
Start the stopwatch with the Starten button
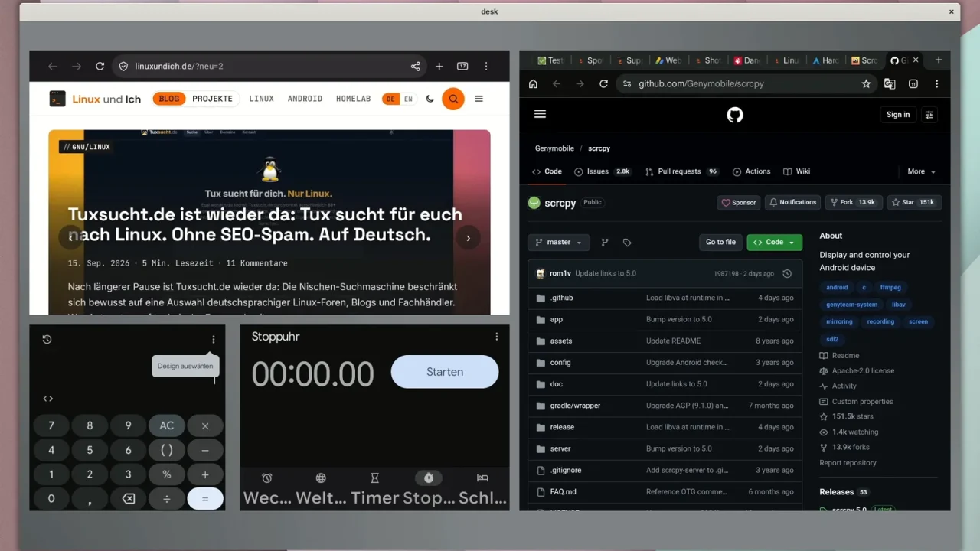pyautogui.click(x=445, y=372)
